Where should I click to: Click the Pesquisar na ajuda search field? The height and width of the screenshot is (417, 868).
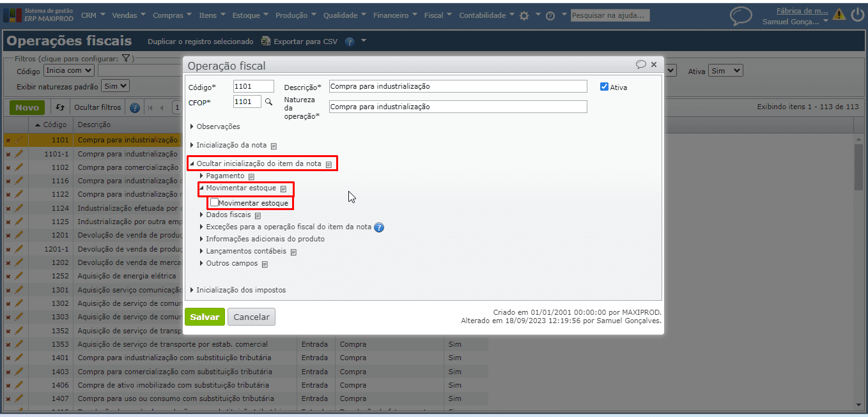click(610, 15)
